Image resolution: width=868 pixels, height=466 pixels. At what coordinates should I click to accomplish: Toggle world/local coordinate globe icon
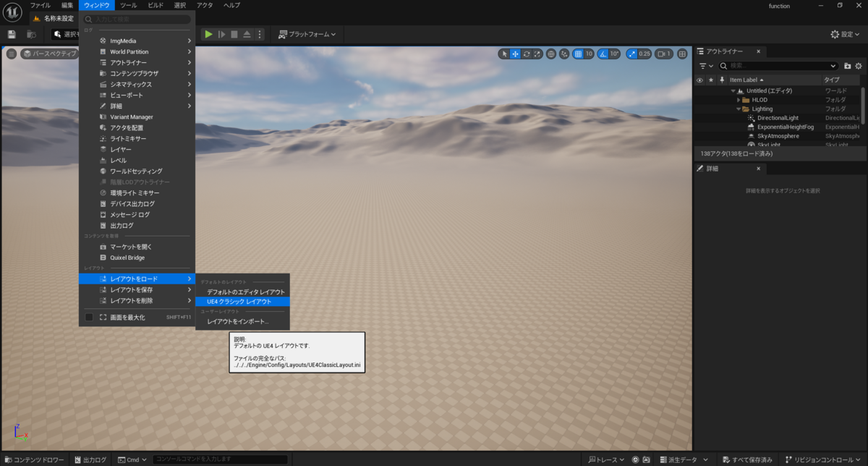[x=551, y=54]
